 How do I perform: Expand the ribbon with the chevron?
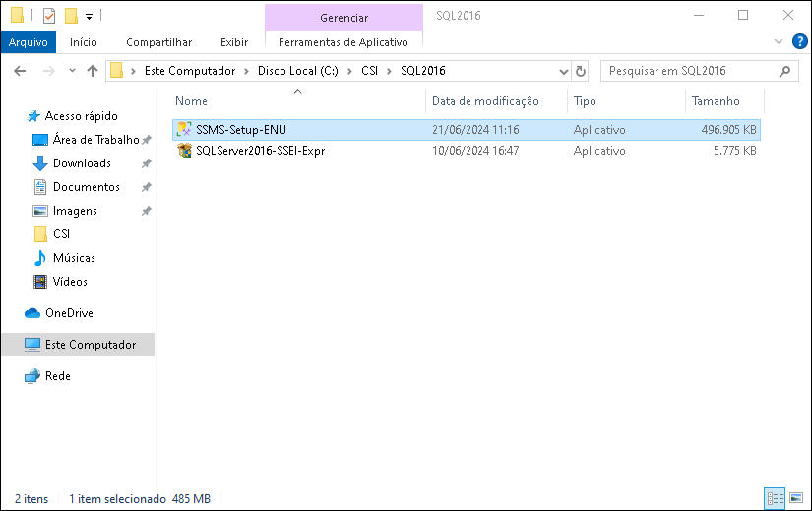tap(778, 41)
